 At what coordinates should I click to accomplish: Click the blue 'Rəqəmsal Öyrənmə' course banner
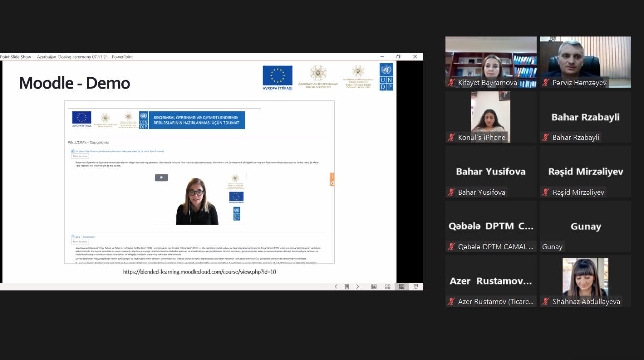[197, 120]
